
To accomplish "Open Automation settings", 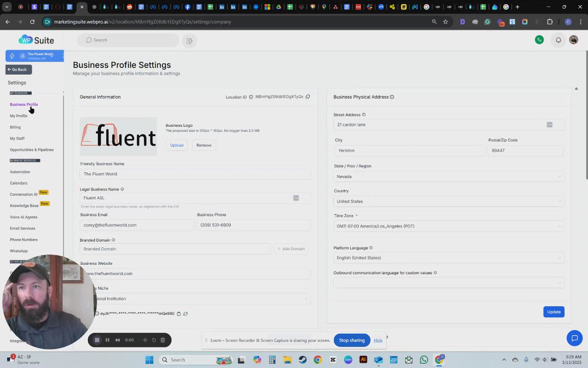I will coord(20,172).
